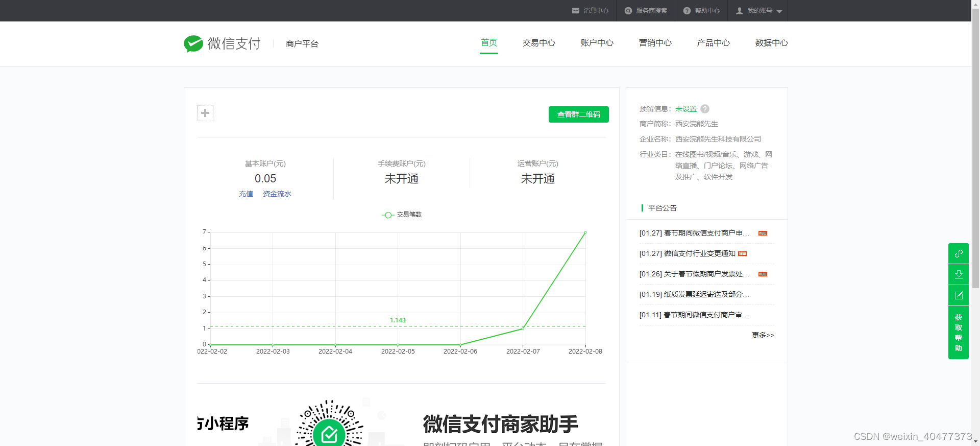Click the 消息中心 text link

pos(596,11)
